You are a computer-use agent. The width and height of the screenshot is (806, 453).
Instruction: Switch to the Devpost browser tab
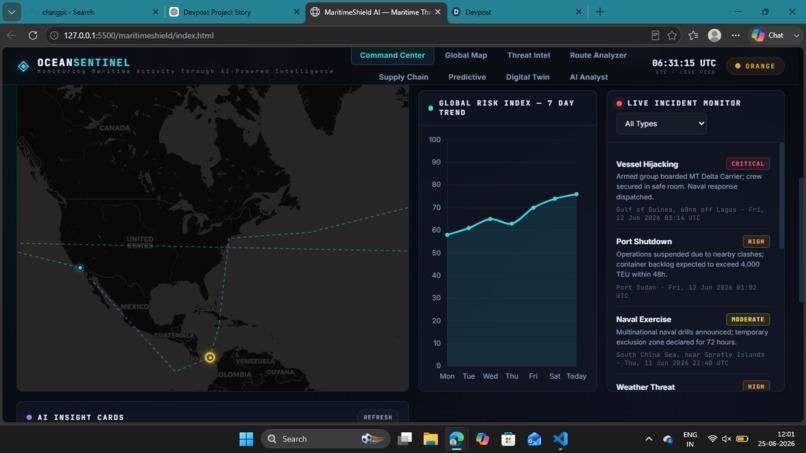[517, 12]
